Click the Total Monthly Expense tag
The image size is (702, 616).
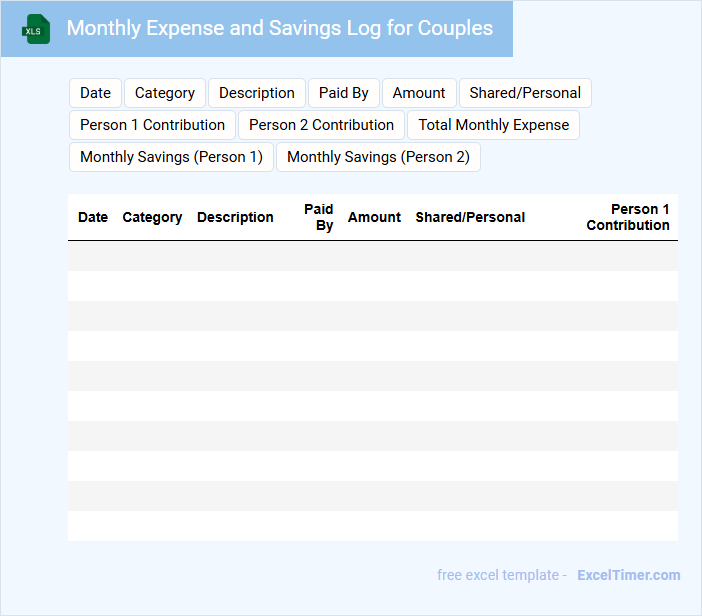pos(494,125)
